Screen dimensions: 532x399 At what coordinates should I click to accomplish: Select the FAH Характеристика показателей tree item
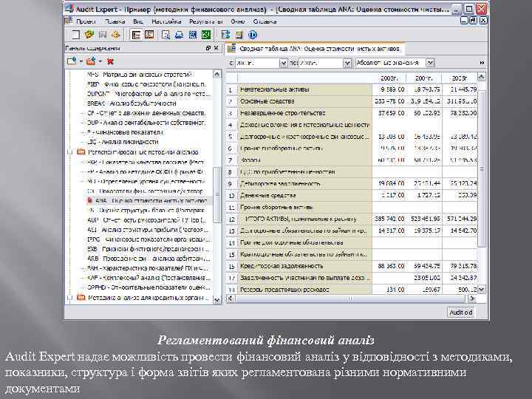tap(149, 268)
